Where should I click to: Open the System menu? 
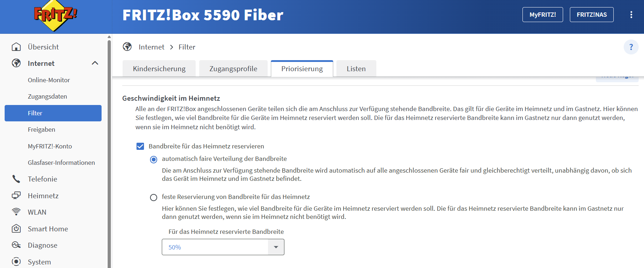(39, 262)
